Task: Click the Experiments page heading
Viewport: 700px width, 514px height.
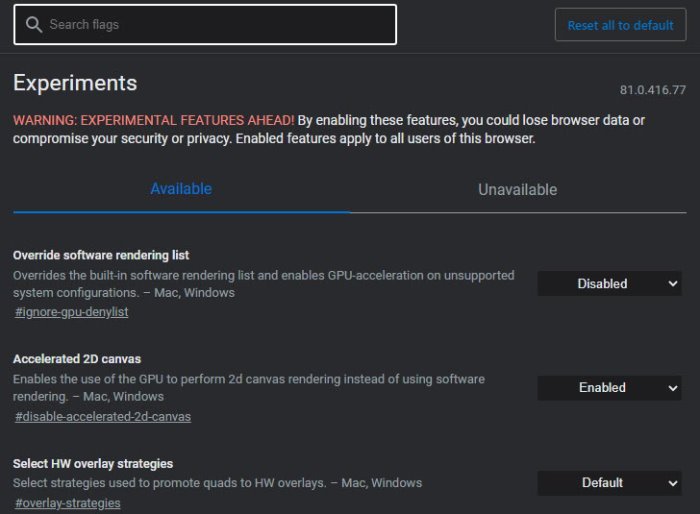Action: click(x=75, y=83)
